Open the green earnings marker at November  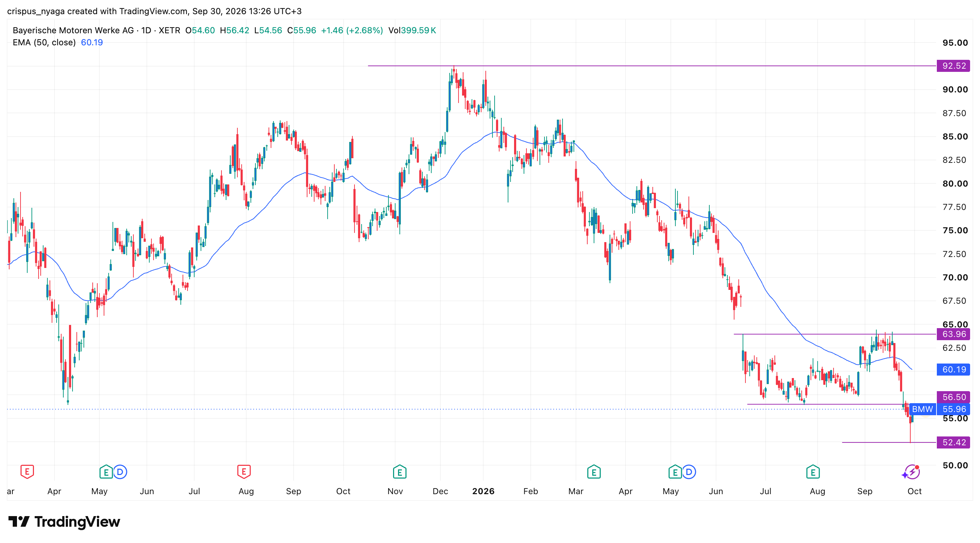tap(399, 472)
